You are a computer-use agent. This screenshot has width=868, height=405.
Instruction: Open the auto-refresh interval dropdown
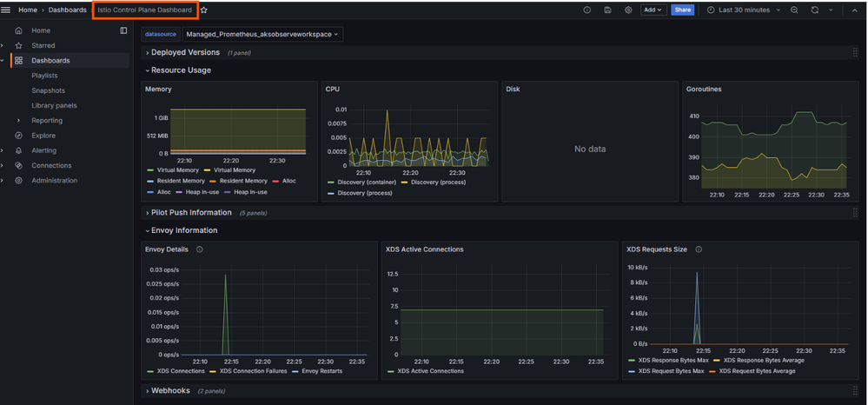831,10
